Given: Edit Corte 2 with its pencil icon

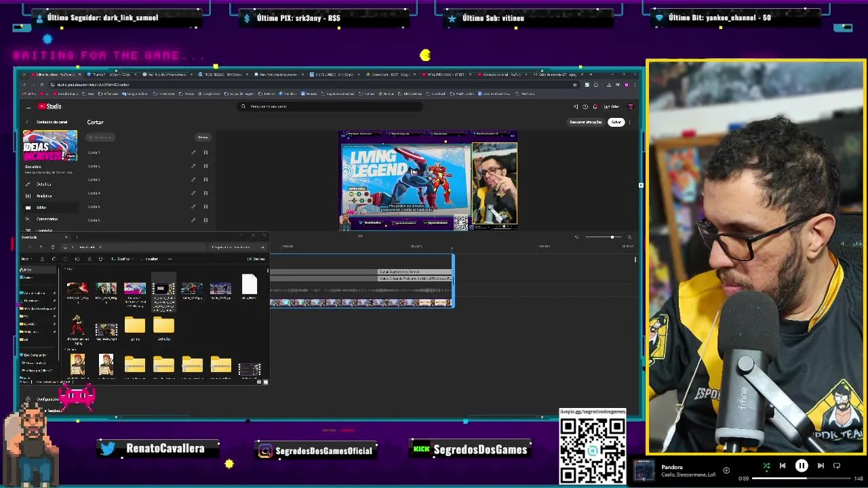Looking at the screenshot, I should [x=193, y=166].
